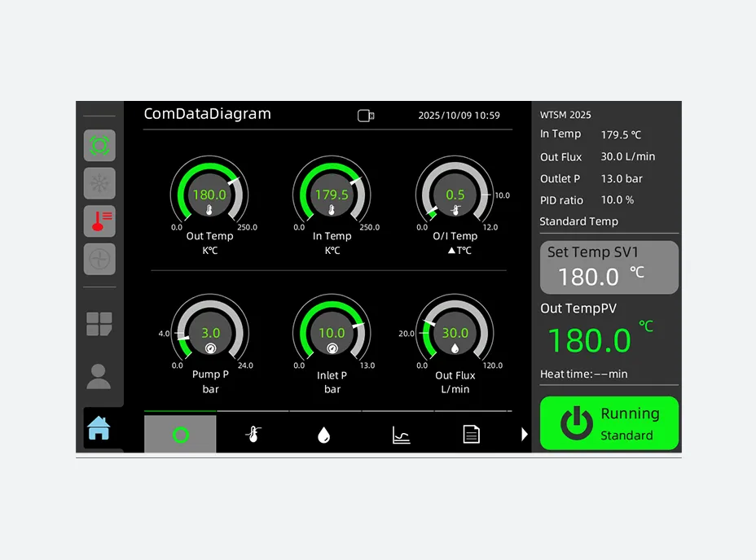Open the trend curve chart tab
This screenshot has height=560, width=756.
point(401,435)
